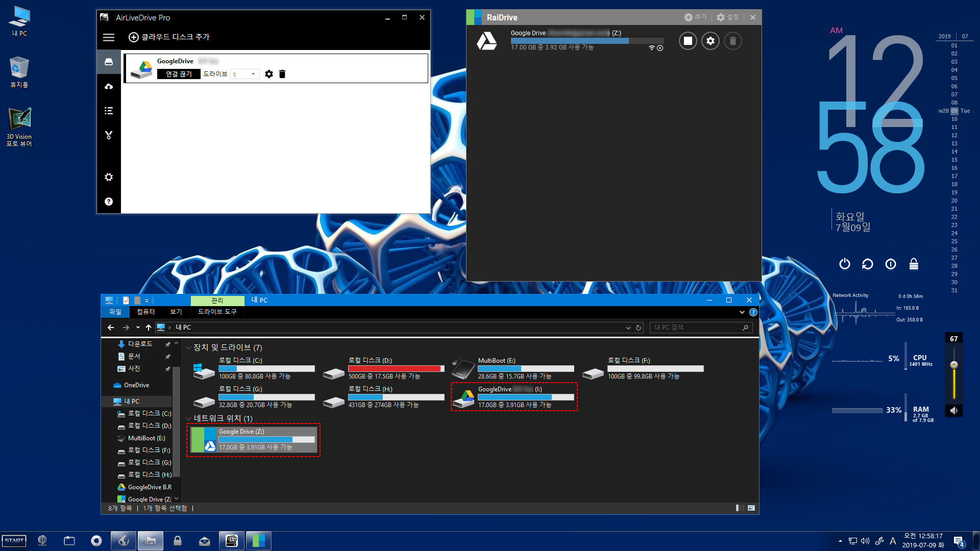Select Local Disk (G:) drive tile
Image resolution: width=980 pixels, height=551 pixels.
pos(254,397)
